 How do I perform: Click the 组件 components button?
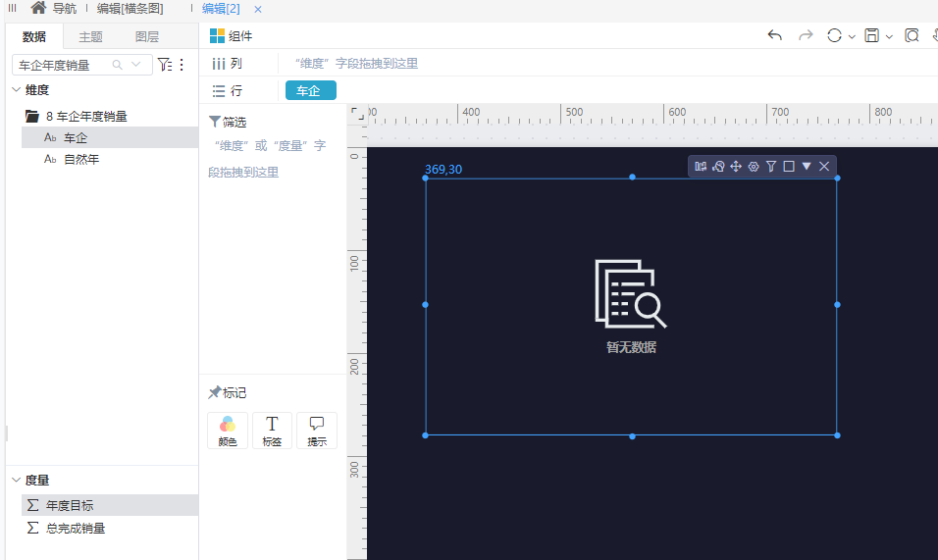point(231,36)
